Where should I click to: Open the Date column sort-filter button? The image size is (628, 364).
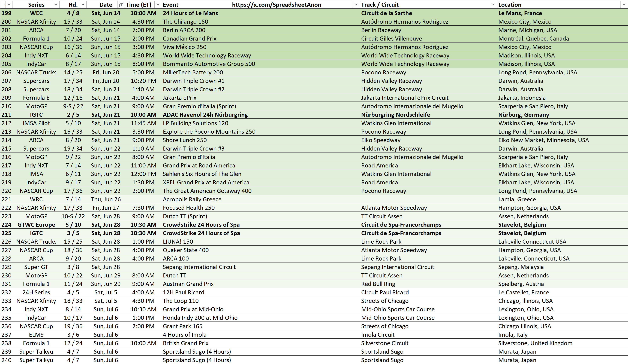[x=121, y=4]
